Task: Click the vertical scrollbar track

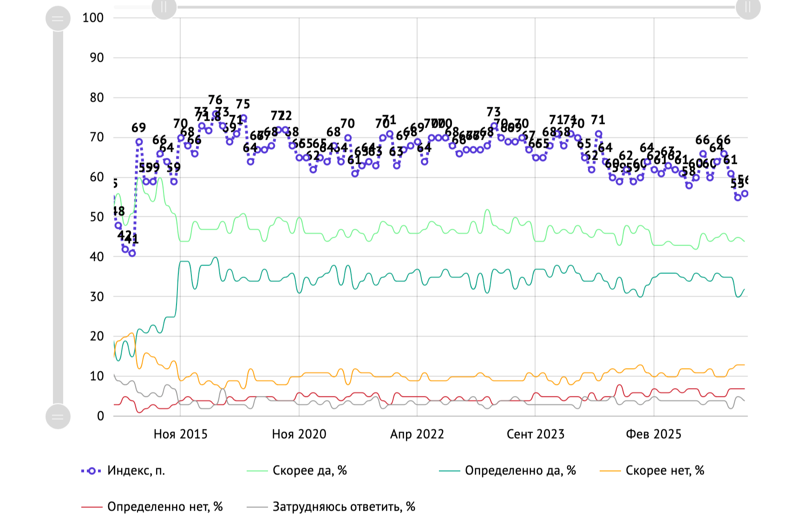Action: [x=58, y=217]
